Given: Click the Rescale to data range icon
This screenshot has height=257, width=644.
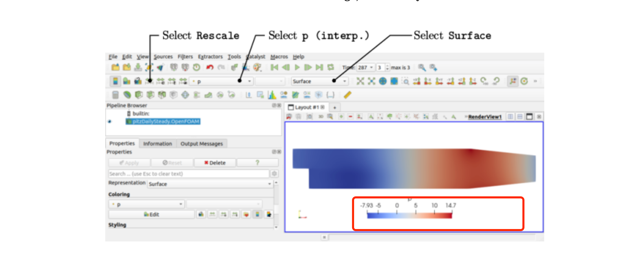Looking at the screenshot, I should (149, 81).
